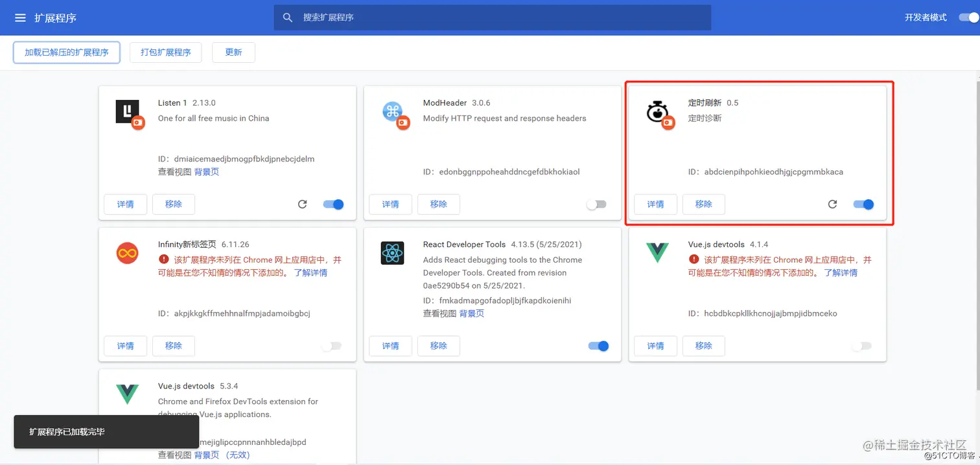Click the Vue.js devtools 5.3.4 icon
The height and width of the screenshot is (465, 980).
coord(128,394)
